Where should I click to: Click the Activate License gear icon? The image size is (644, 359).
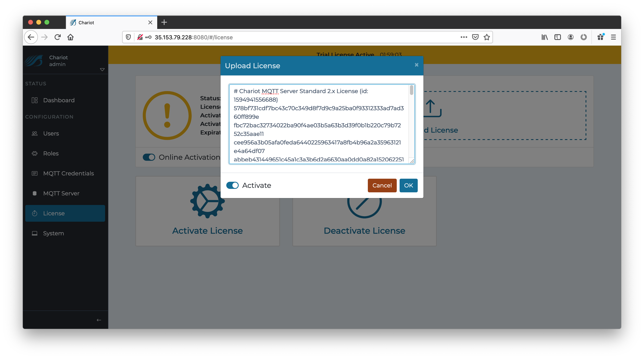[x=207, y=201]
